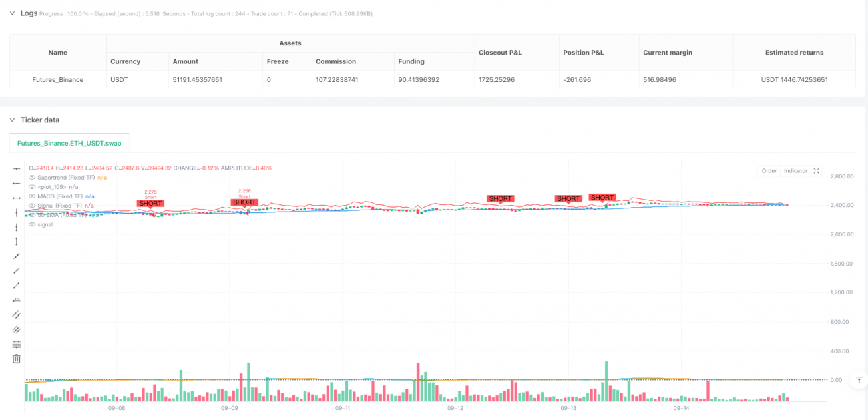868x420 pixels.
Task: Click the 1,200.00 price axis label
Action: [840, 292]
